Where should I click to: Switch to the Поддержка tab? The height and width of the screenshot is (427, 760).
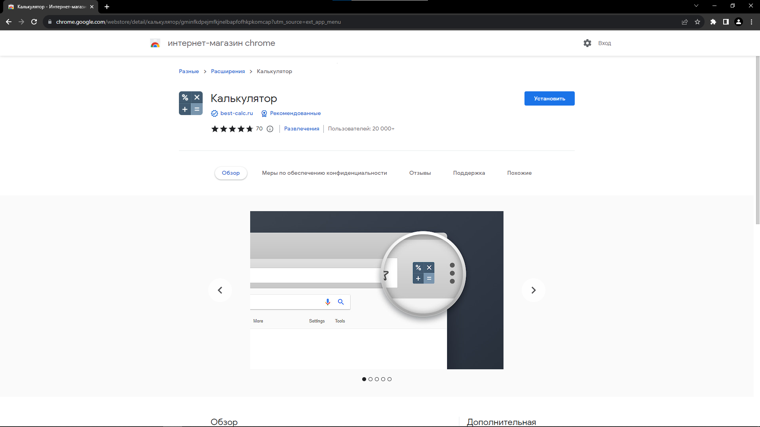coord(469,173)
